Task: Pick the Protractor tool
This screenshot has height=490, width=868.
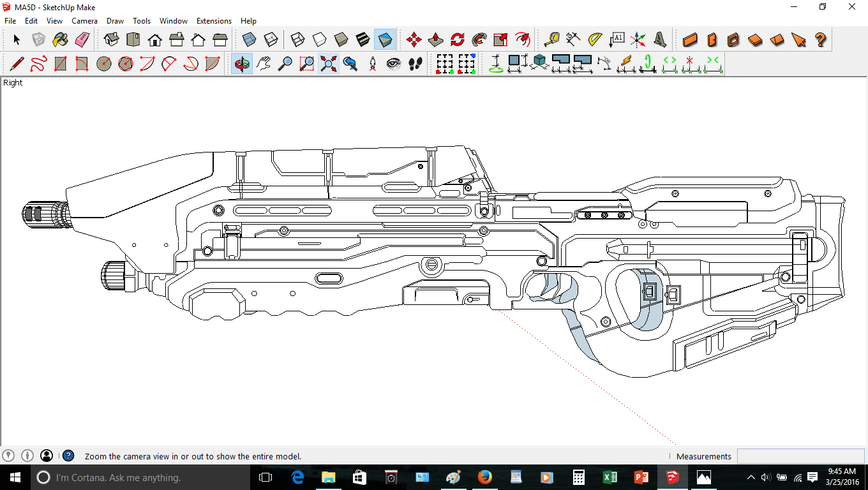Action: click(x=595, y=40)
